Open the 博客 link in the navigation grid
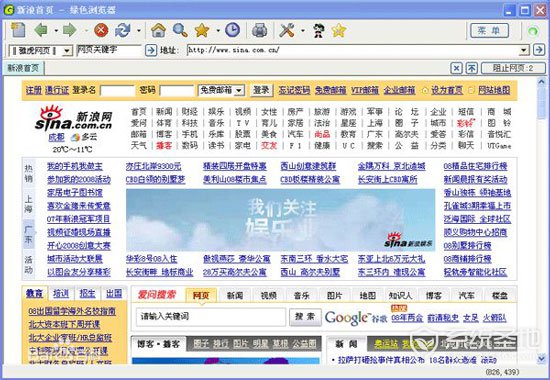Image resolution: width=550 pixels, height=380 pixels. (164, 134)
